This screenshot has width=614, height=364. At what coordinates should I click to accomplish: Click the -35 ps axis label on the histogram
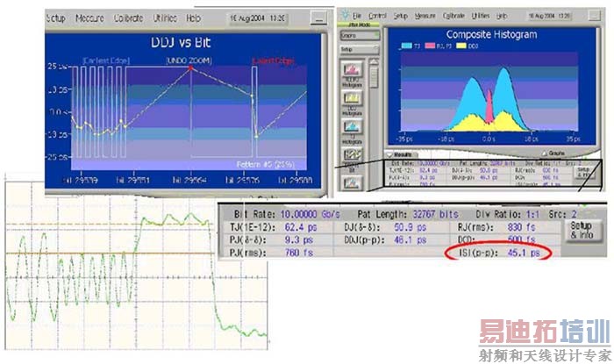pos(403,139)
